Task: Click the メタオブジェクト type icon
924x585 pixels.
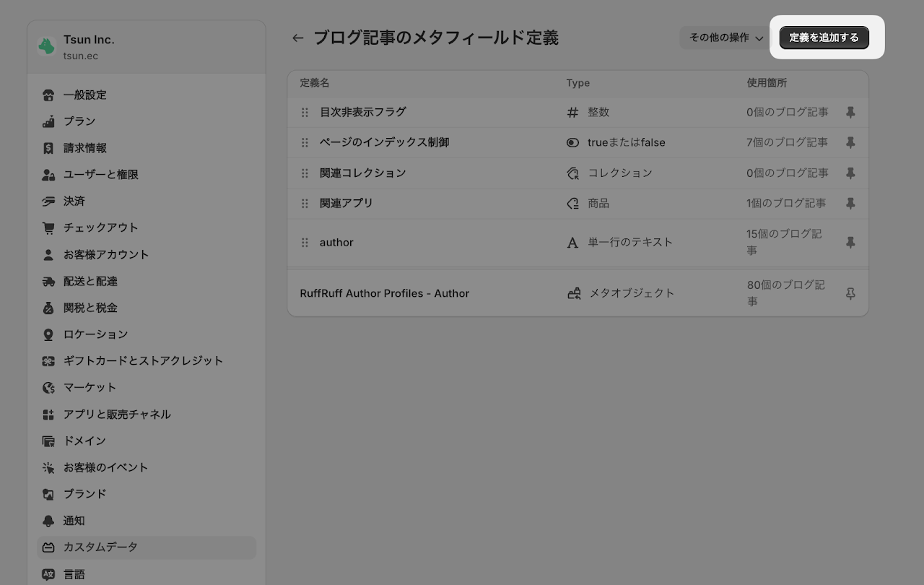Action: (574, 294)
